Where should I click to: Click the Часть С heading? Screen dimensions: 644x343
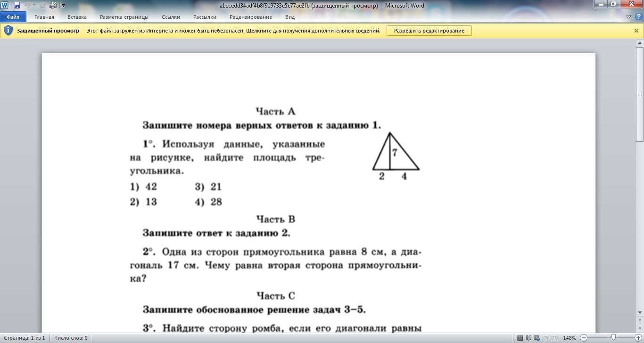pyautogui.click(x=276, y=296)
